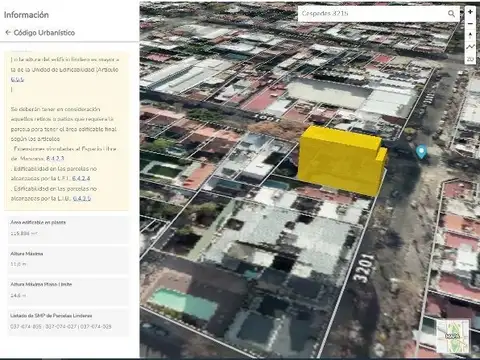Select the Altura Máxima 11.6 m value
480x360 pixels.
(x=18, y=264)
